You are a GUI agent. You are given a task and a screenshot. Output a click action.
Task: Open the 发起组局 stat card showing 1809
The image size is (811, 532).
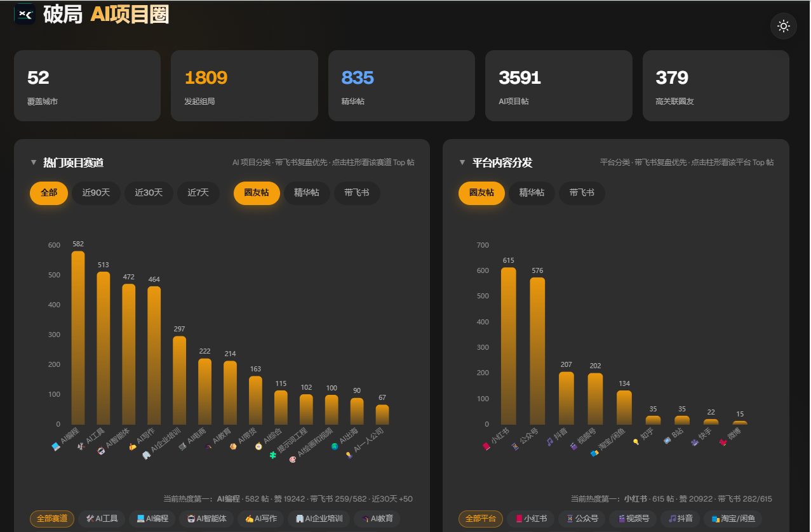point(244,86)
